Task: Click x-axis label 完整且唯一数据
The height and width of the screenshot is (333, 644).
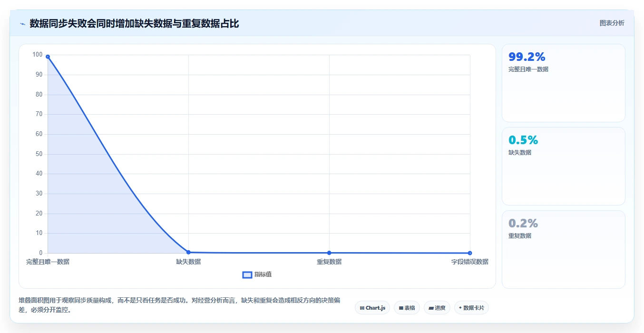Action: point(48,262)
